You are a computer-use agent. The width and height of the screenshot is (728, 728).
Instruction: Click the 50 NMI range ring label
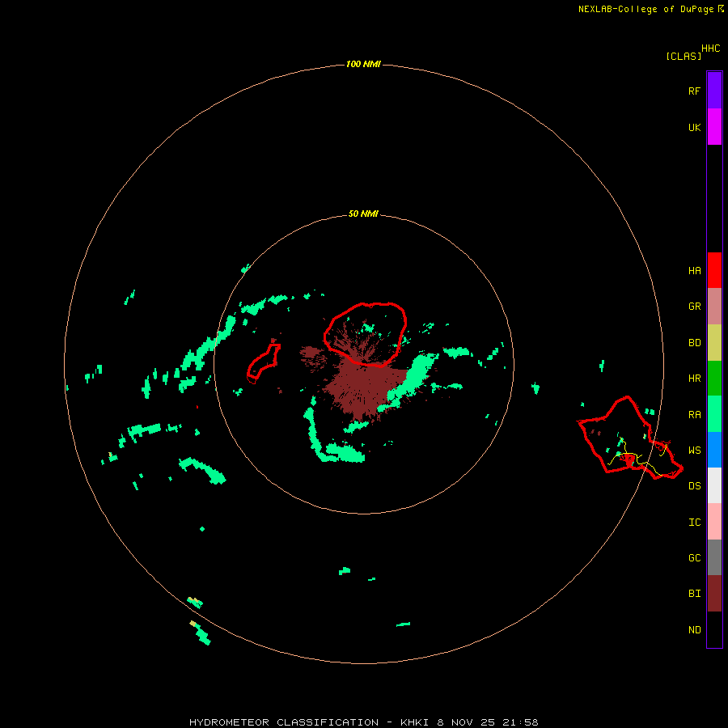click(x=363, y=214)
